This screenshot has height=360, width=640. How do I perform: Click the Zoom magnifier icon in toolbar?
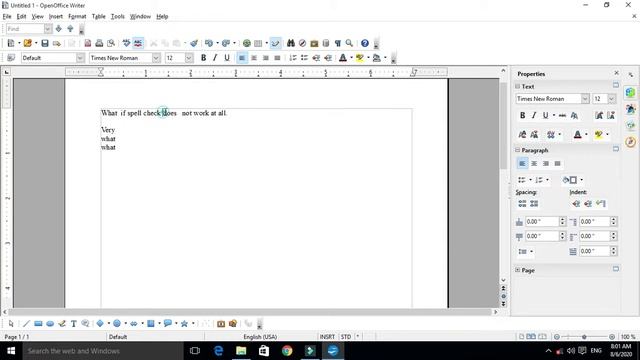(x=349, y=43)
